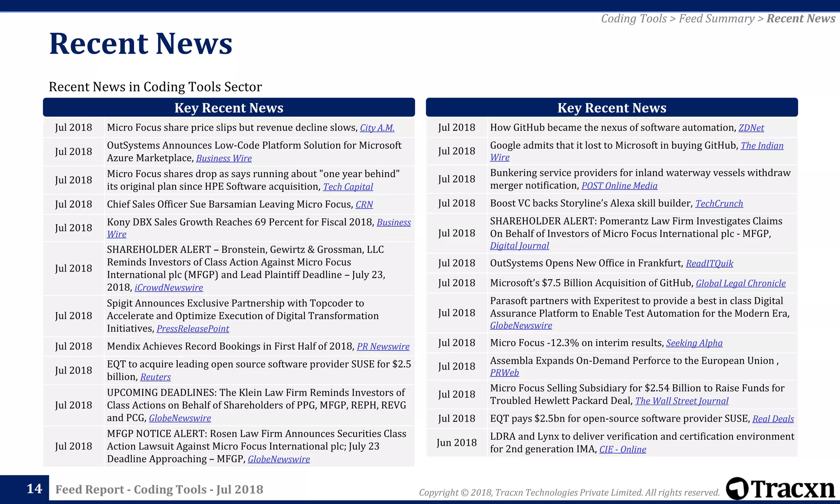Open the City A.M. source link

click(377, 128)
